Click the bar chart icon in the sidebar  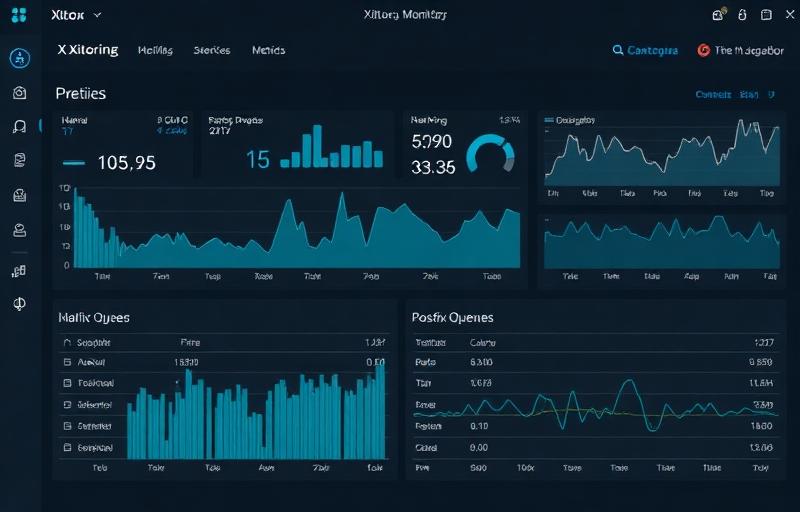tap(19, 270)
